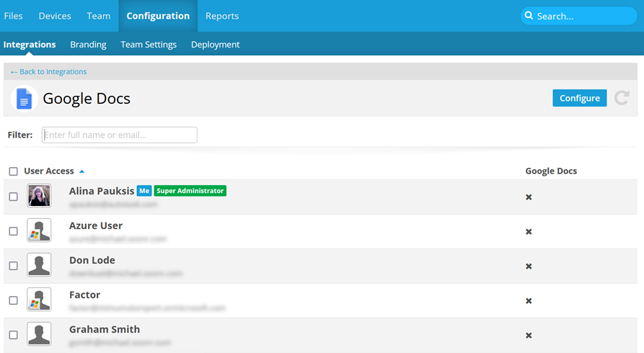Open the Reports menu
Viewport: 644px width, 353px height.
[x=221, y=16]
